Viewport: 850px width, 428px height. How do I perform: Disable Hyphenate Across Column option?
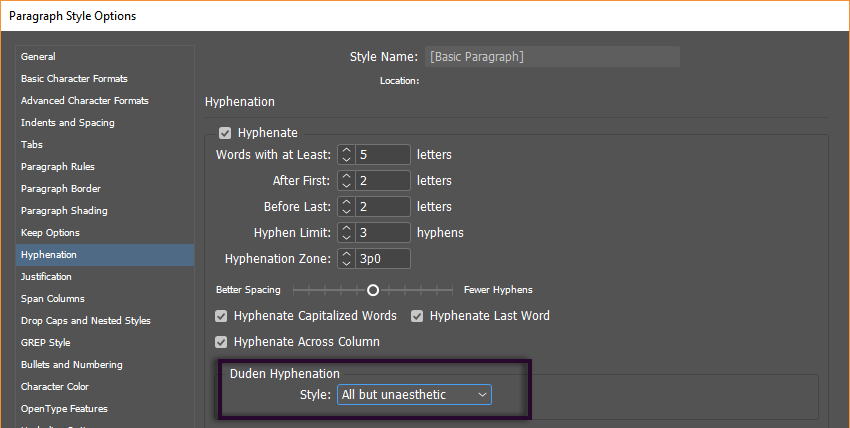[222, 342]
